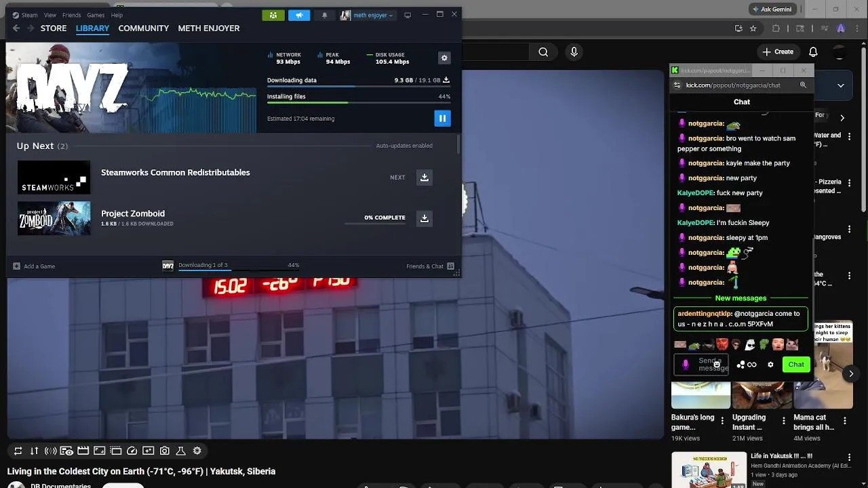
Task: Toggle the eye visibility extension icon
Action: (66, 451)
